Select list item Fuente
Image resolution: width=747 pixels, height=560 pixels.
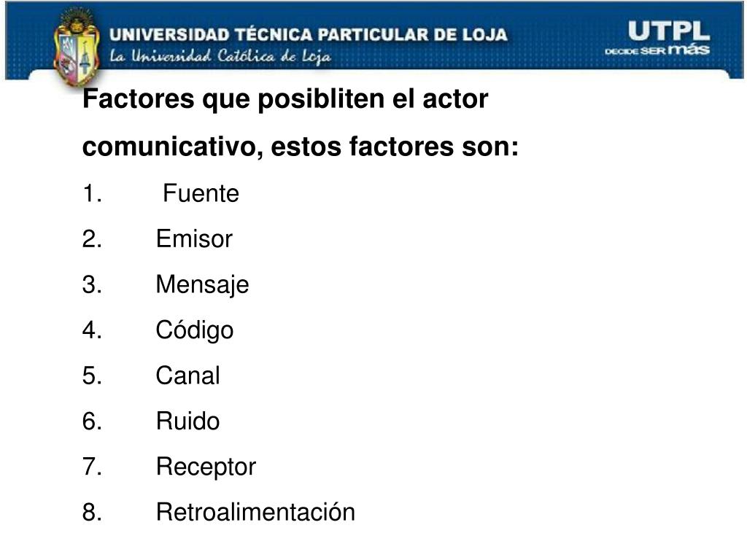201,193
